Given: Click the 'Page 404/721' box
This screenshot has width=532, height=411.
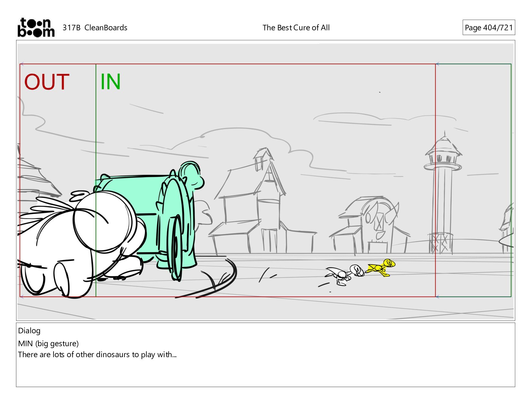Looking at the screenshot, I should point(488,27).
